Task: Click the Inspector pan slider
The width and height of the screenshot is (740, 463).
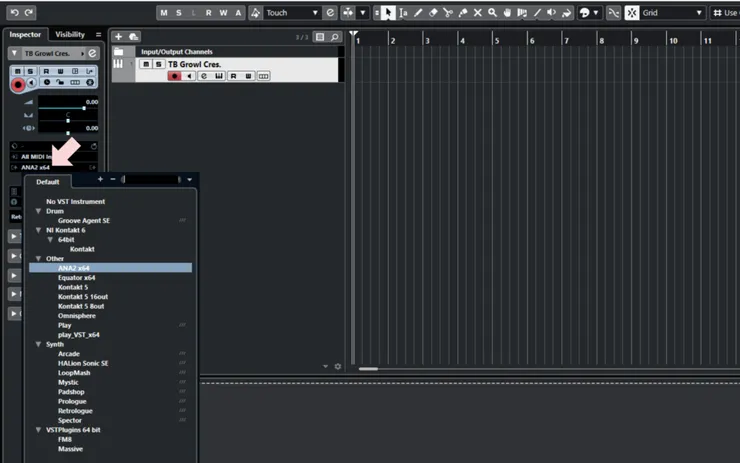Action: point(68,121)
